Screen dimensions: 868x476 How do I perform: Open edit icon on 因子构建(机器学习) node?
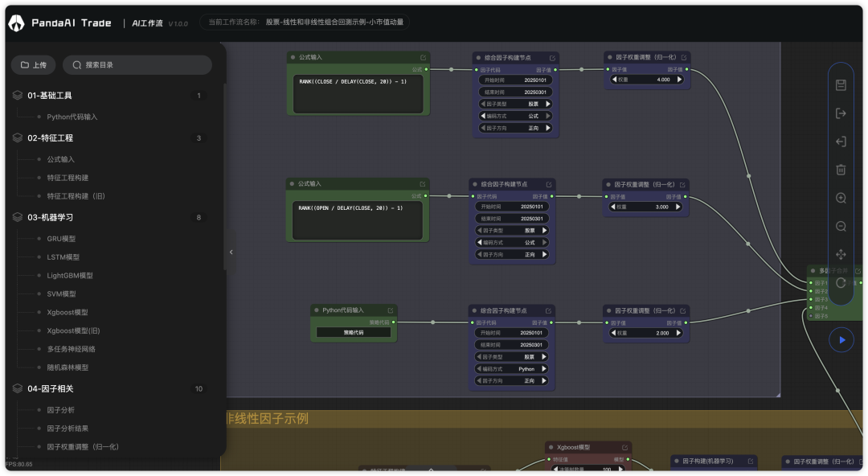click(x=751, y=462)
